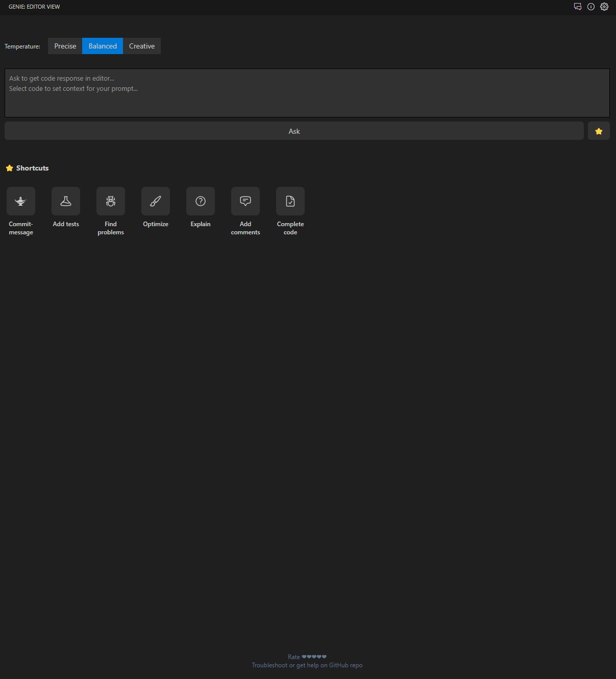The width and height of the screenshot is (616, 679).
Task: Click the Add comments speech-bubble shortcut
Action: (245, 201)
